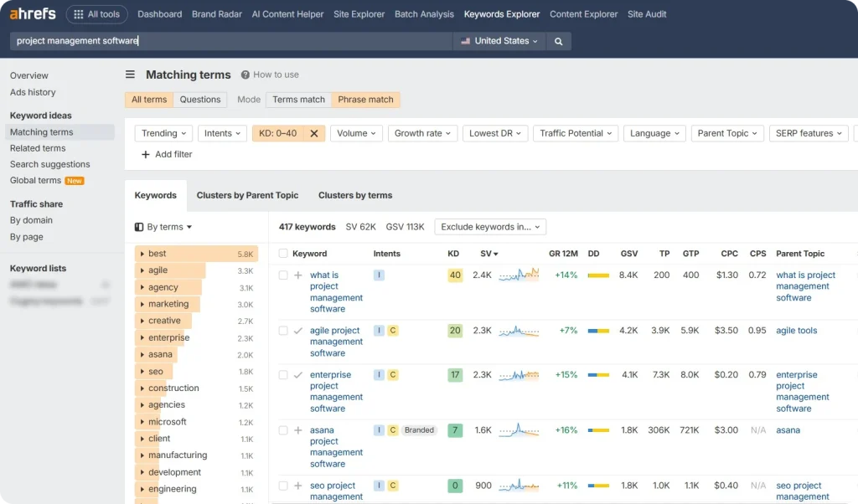This screenshot has width=858, height=504.
Task: Tick the checkbox beside seo project management software
Action: click(283, 486)
